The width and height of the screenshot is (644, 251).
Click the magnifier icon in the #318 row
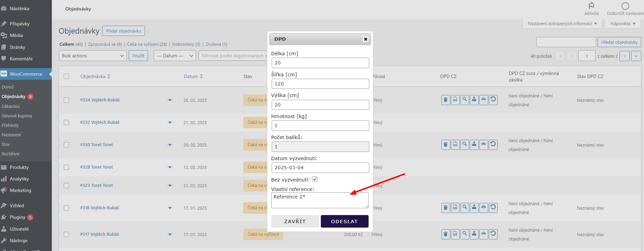[x=465, y=208]
